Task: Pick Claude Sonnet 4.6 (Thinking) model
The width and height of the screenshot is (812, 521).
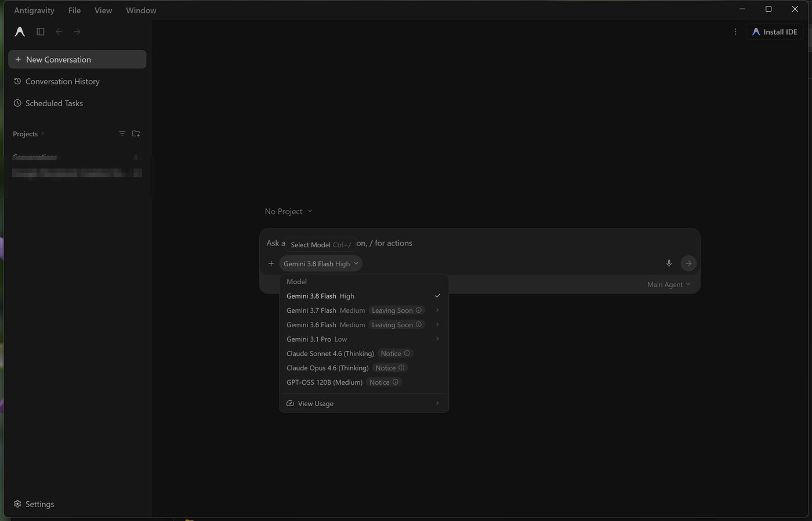Action: 364,353
